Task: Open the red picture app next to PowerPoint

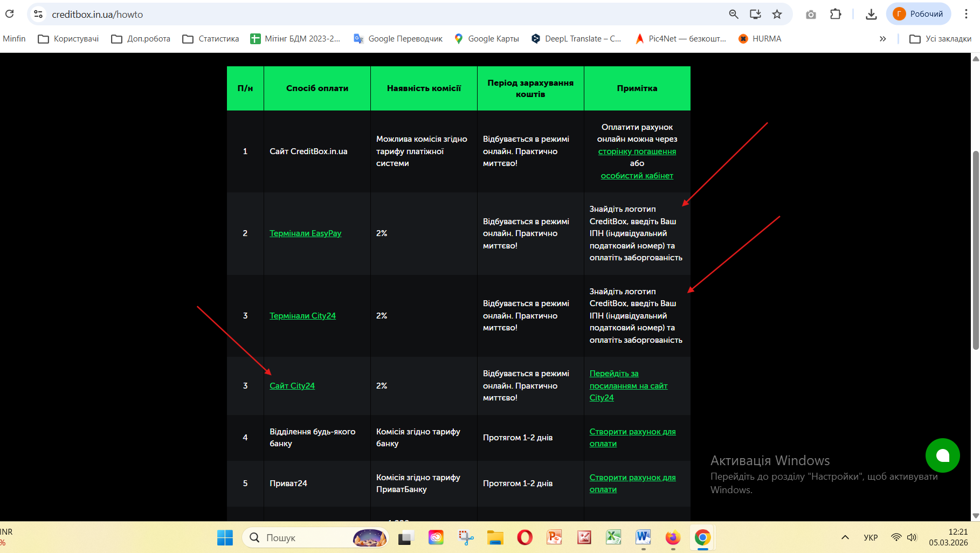Action: click(x=584, y=537)
